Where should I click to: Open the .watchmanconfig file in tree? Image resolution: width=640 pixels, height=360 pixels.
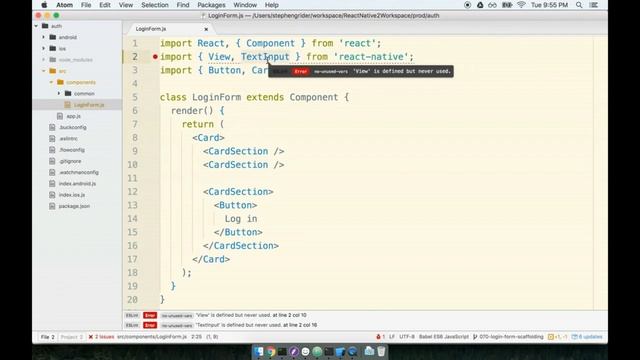[x=79, y=172]
